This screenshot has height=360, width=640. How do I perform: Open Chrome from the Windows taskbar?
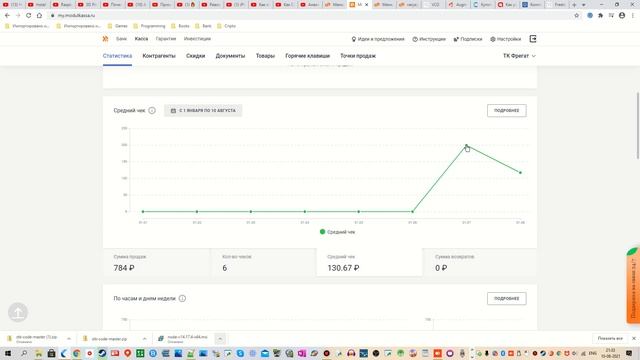76,353
